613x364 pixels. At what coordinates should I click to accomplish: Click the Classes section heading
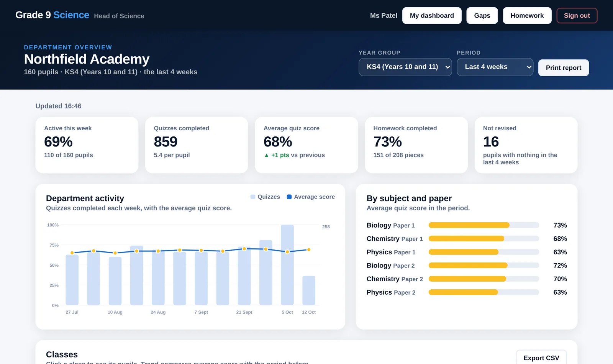(x=62, y=354)
